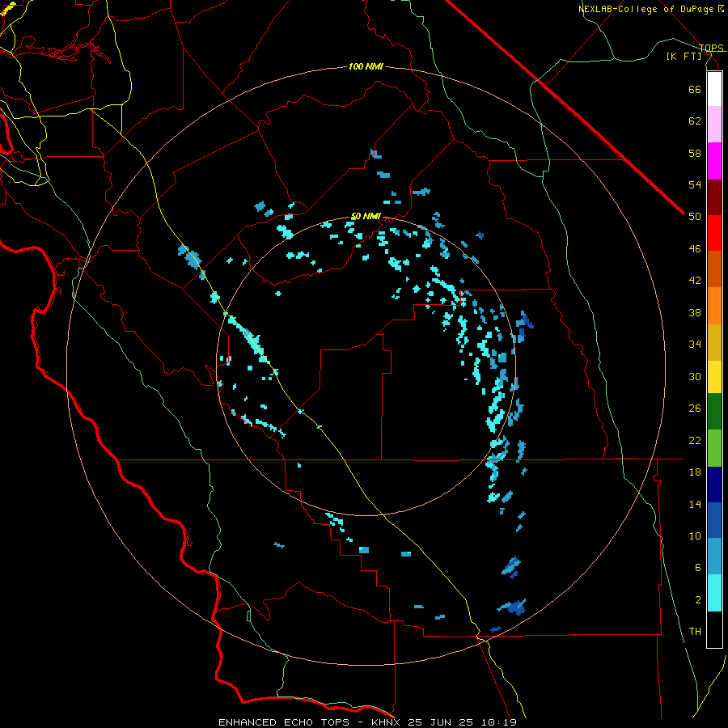
Task: Pick the dark orange legend swatch
Action: point(714,269)
